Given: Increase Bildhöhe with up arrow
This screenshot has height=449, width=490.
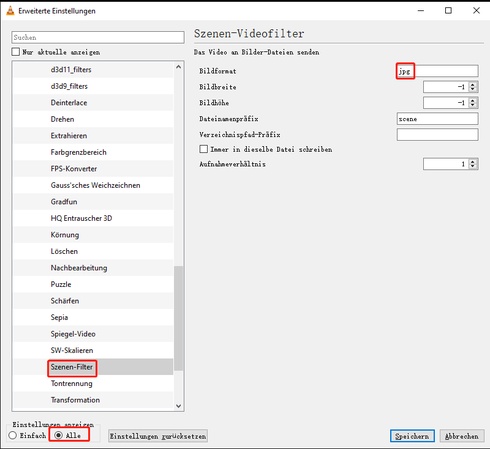Looking at the screenshot, I should click(473, 100).
